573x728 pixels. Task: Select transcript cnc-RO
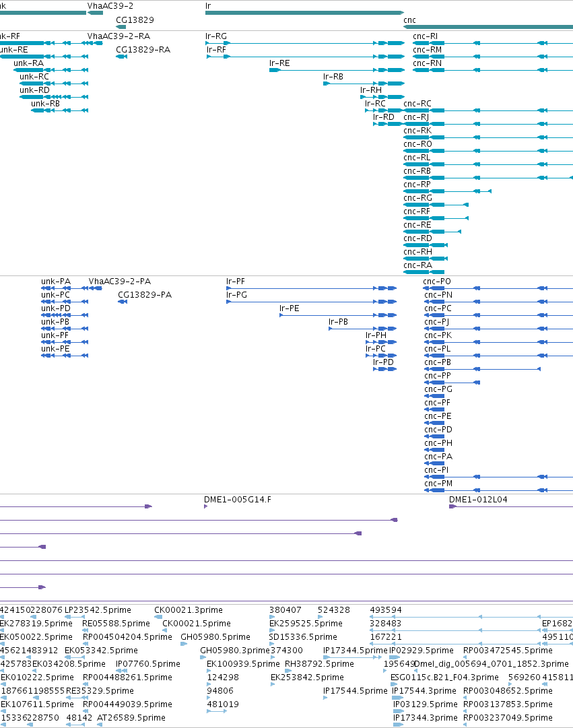click(x=418, y=144)
